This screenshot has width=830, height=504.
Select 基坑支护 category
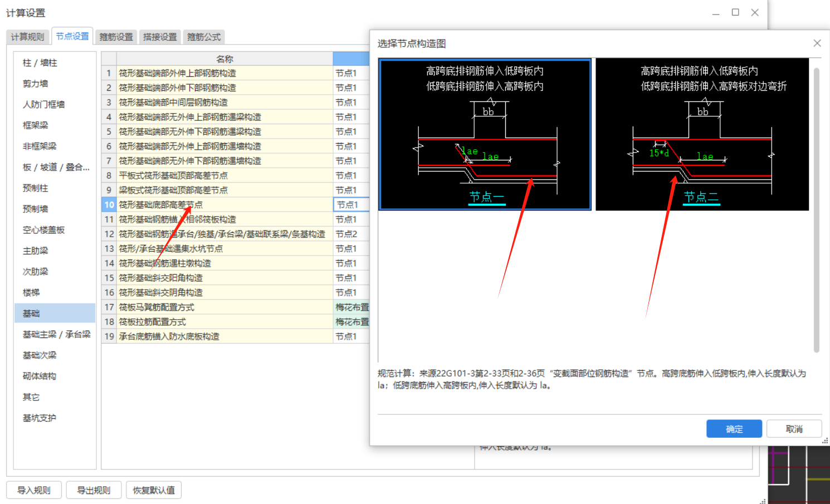(55, 418)
